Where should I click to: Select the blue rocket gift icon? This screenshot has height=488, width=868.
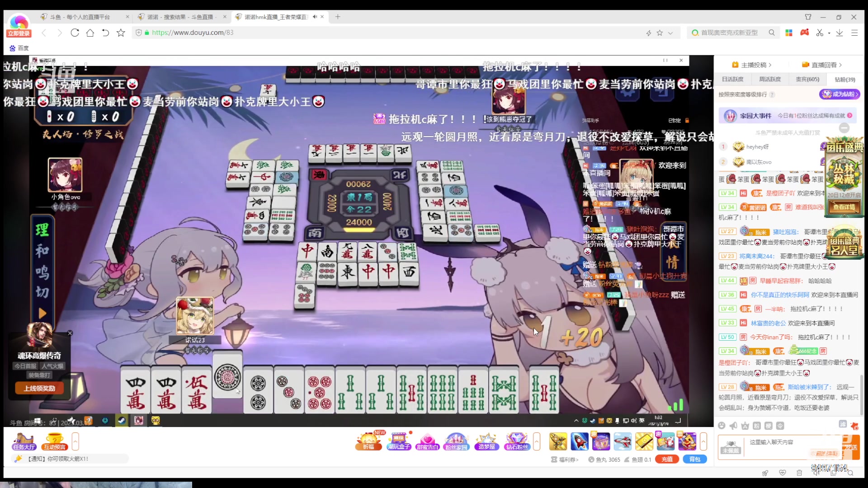coord(579,441)
